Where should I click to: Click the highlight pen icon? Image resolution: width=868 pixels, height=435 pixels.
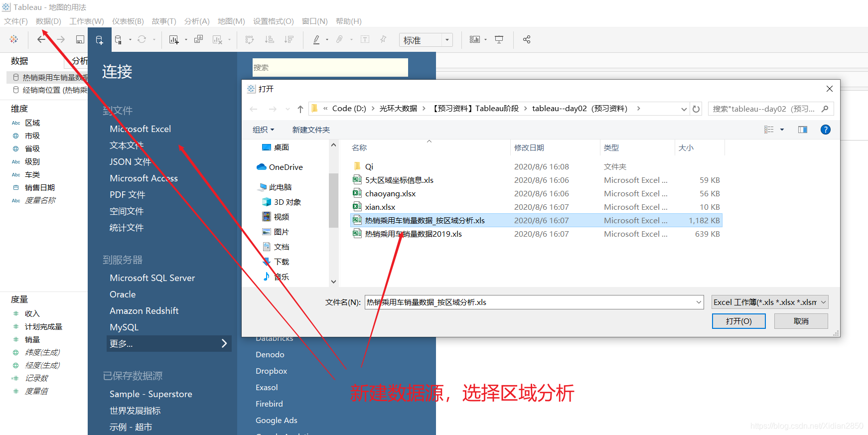pyautogui.click(x=316, y=39)
